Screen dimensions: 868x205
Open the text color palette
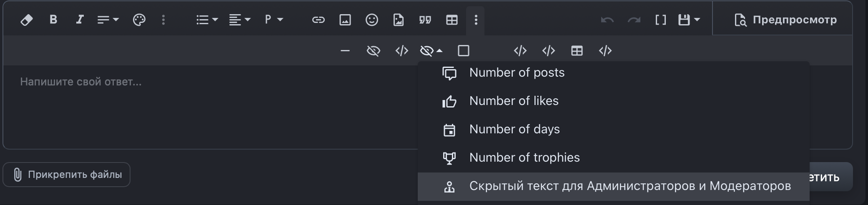click(139, 20)
